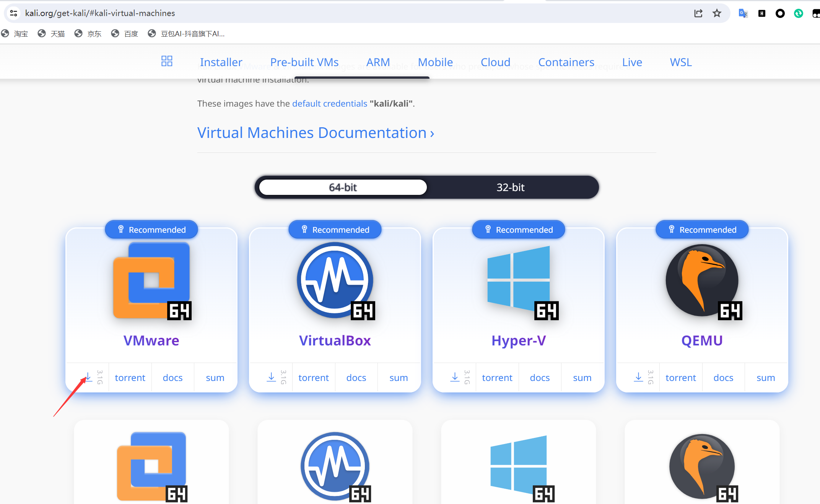Viewport: 820px width, 504px height.
Task: Click the second-row VirtualBox logo thumbnail
Action: coord(335,467)
